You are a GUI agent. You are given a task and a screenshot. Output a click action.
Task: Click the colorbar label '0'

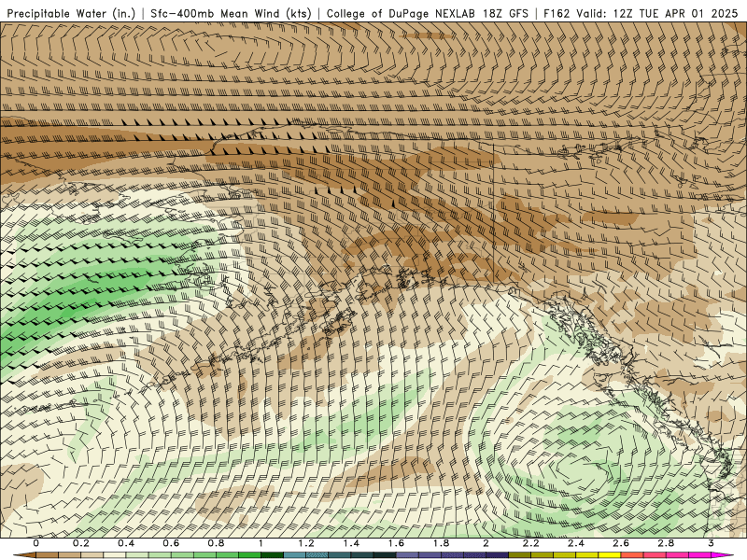[36, 543]
